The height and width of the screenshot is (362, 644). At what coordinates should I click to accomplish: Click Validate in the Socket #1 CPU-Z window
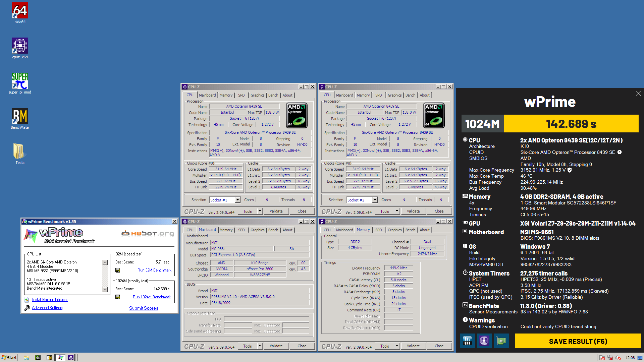point(276,211)
